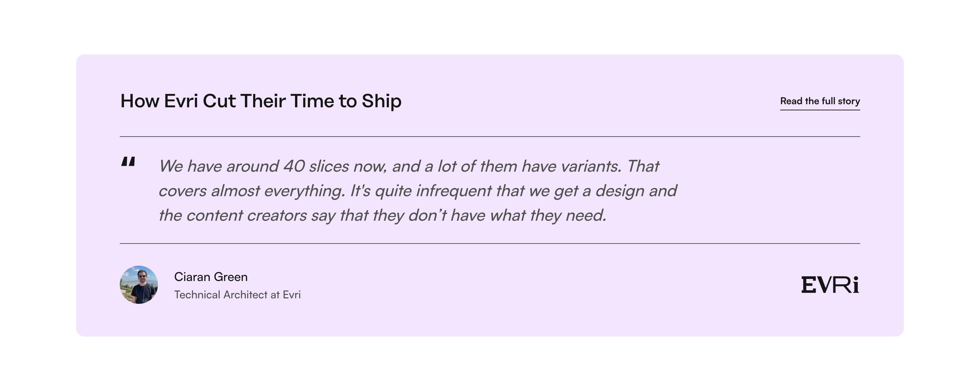Image resolution: width=980 pixels, height=391 pixels.
Task: Click the opening quotation mark icon
Action: point(128,162)
